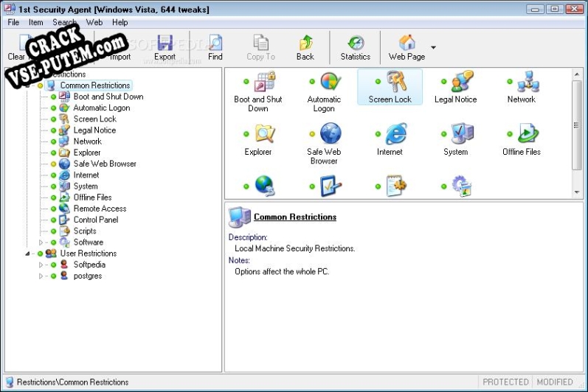Open the Legal Notice icon in right pane
The width and height of the screenshot is (588, 392).
pyautogui.click(x=456, y=87)
